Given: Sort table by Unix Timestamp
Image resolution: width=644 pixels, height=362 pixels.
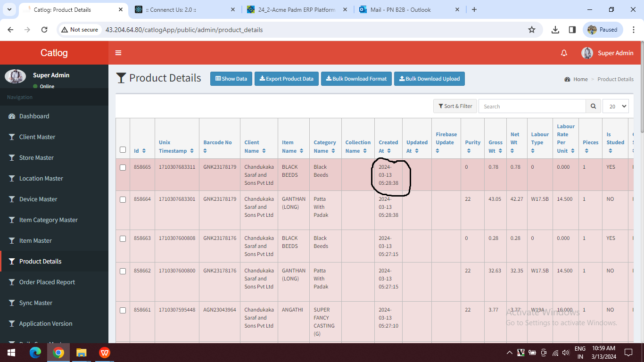Looking at the screenshot, I should [x=192, y=151].
